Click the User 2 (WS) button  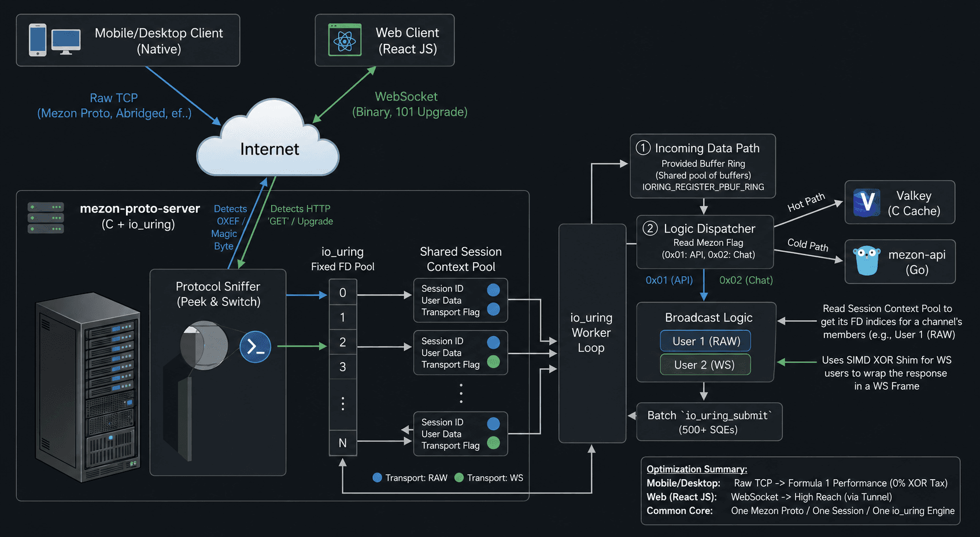click(x=705, y=365)
